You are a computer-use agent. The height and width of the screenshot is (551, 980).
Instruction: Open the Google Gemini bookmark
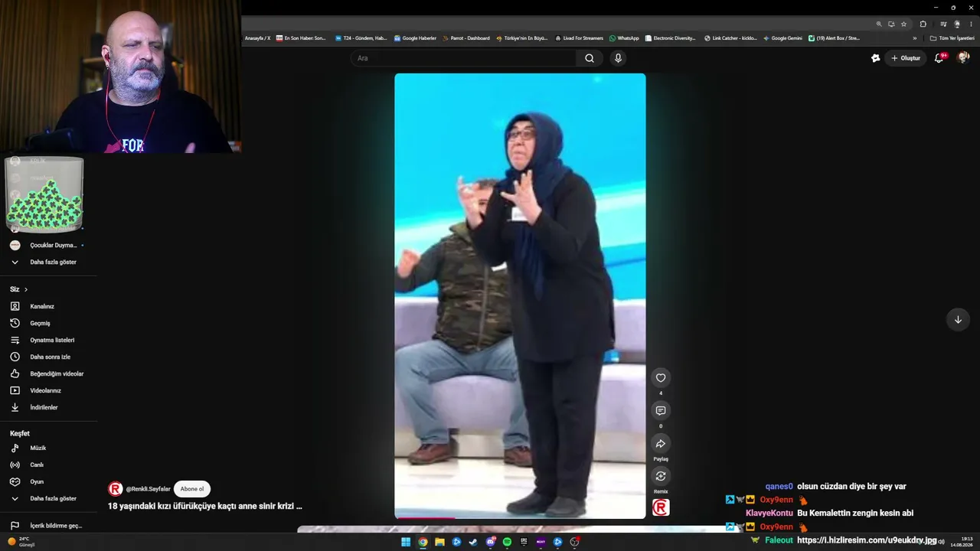(782, 38)
